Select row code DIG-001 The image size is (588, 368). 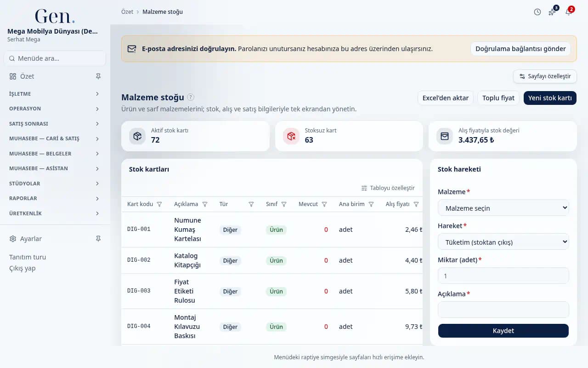pos(139,229)
